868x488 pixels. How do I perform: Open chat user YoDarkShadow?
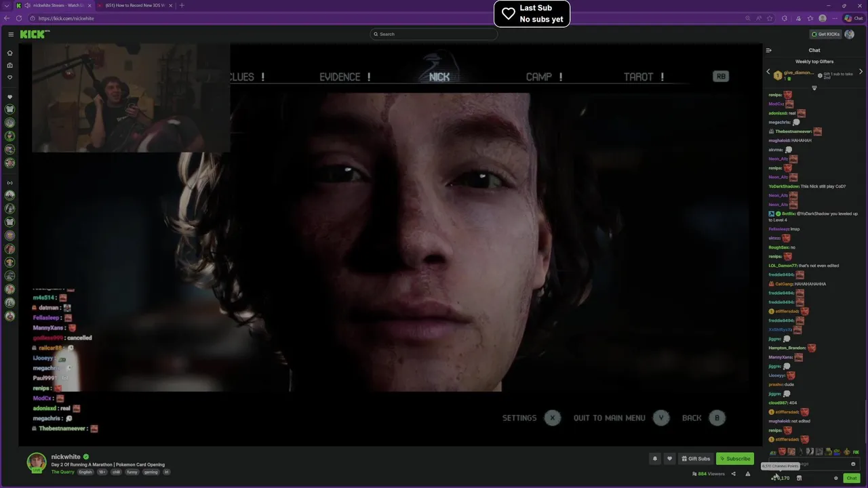click(x=784, y=186)
